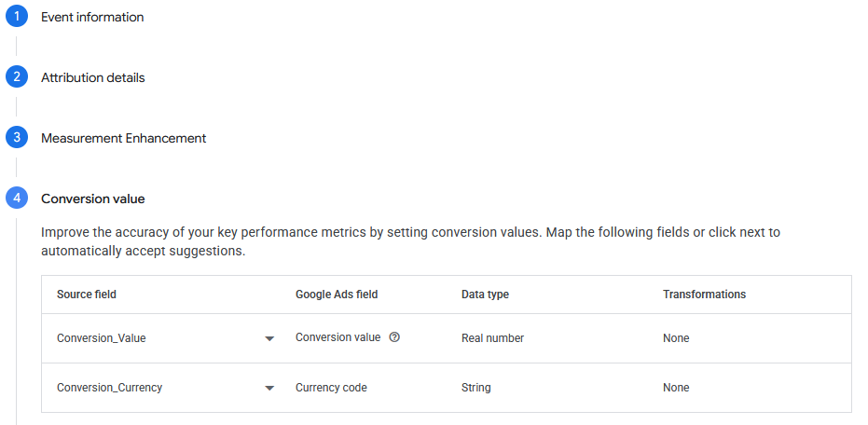The width and height of the screenshot is (868, 425).
Task: Select the step 3 circle icon
Action: [x=17, y=138]
